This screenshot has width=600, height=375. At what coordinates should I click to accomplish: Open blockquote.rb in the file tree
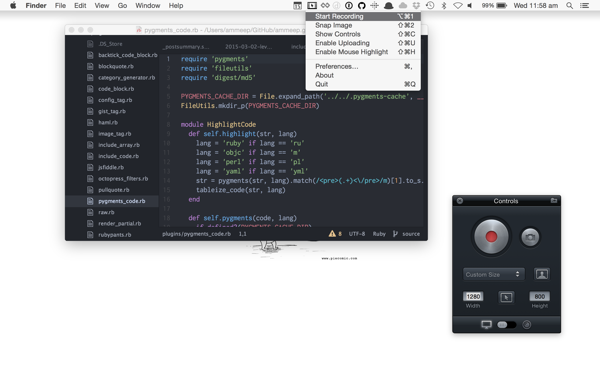click(116, 66)
